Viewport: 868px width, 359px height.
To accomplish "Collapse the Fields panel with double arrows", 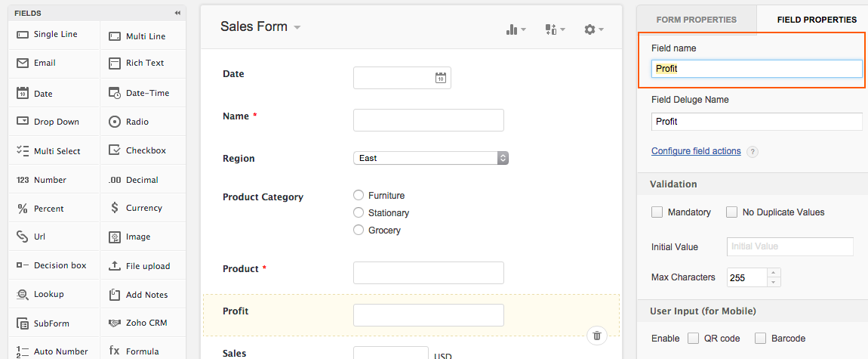I will pos(177,13).
